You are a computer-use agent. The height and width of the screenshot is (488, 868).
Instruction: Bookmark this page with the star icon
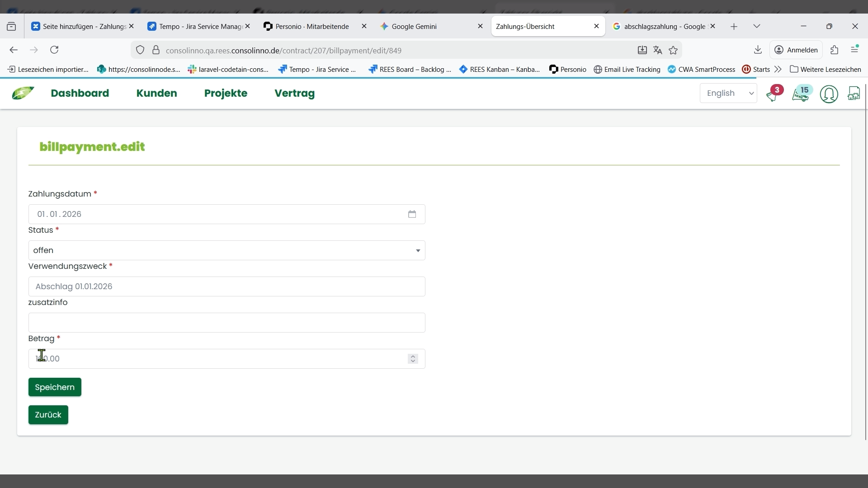coord(674,50)
